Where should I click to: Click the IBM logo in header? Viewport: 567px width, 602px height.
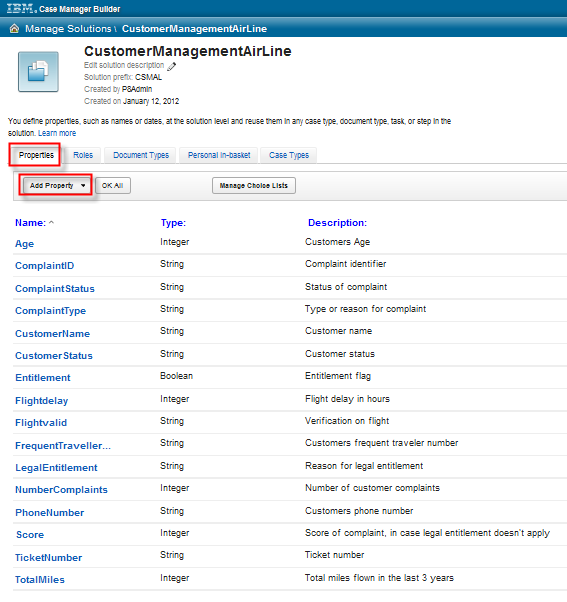[x=21, y=8]
